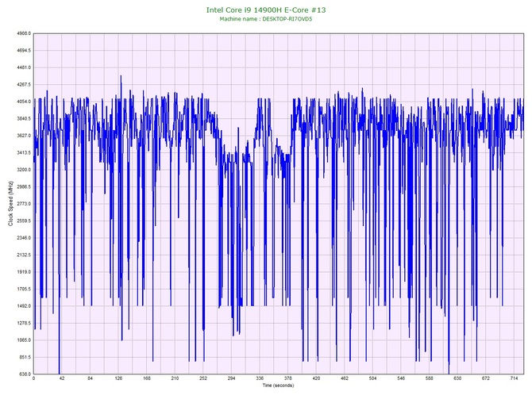This screenshot has height=399, width=532.
Task: Click the 2346.0 y-axis value
Action: (x=24, y=238)
